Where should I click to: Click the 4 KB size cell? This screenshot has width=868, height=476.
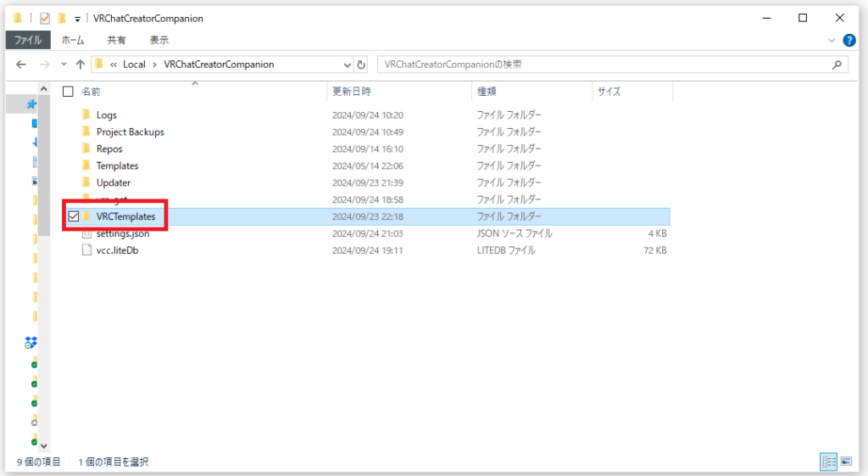(657, 233)
